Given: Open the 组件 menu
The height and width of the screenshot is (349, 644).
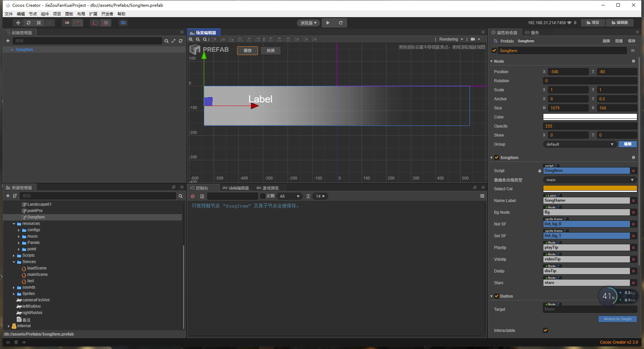Looking at the screenshot, I should [x=45, y=14].
